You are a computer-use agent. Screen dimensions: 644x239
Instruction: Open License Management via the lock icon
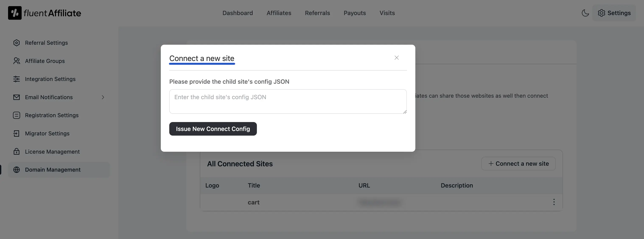[17, 151]
